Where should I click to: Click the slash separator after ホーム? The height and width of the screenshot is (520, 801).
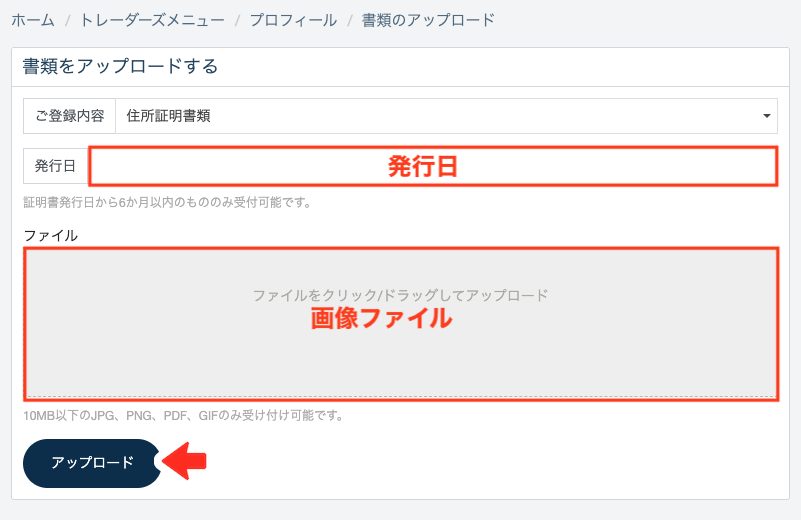(68, 20)
